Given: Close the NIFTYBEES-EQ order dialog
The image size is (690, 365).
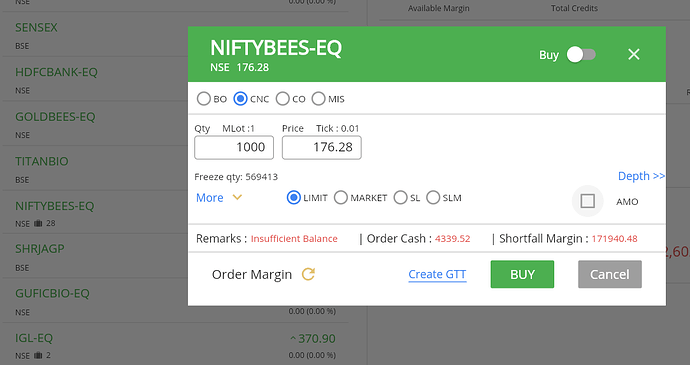Looking at the screenshot, I should [x=634, y=54].
